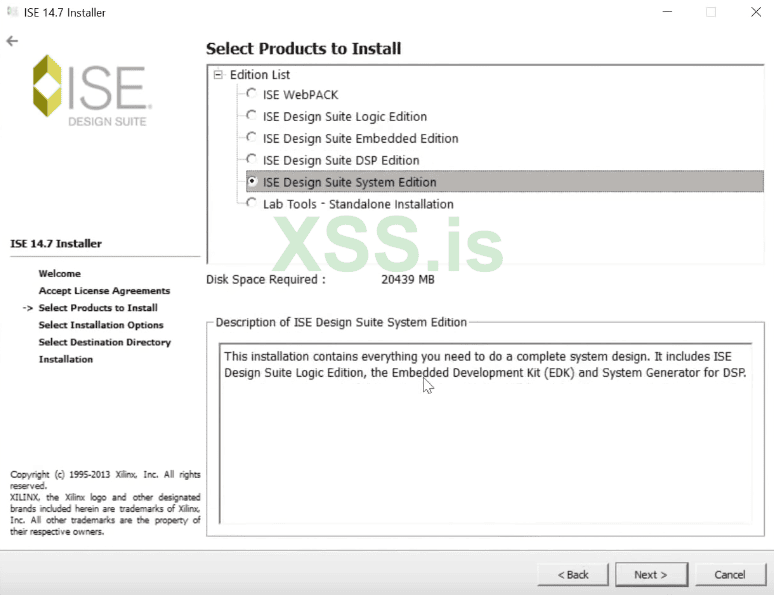Viewport: 774px width, 595px height.
Task: Select the ISE WebPACK radio button
Action: coord(251,93)
